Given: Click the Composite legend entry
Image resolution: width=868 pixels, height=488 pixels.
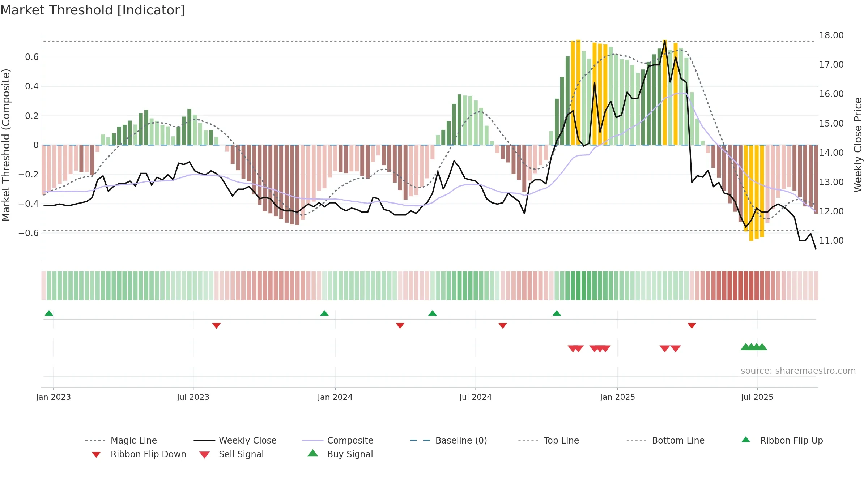Looking at the screenshot, I should point(337,440).
